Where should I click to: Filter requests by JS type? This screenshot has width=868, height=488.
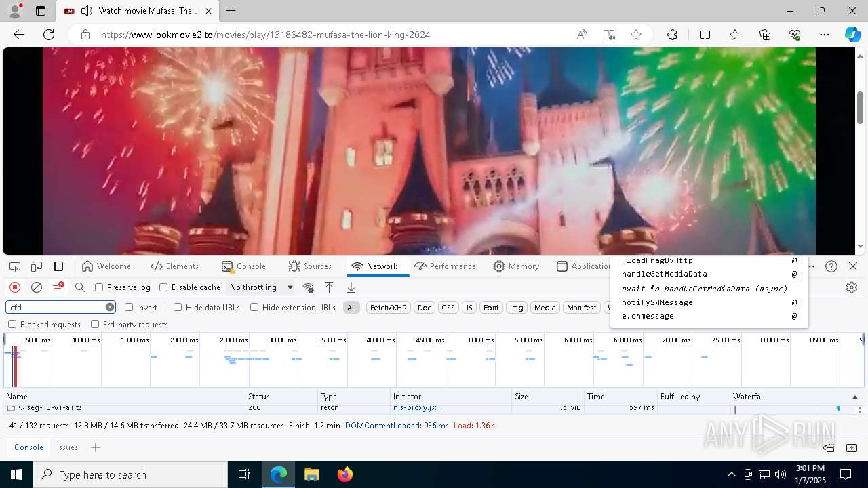(x=469, y=308)
